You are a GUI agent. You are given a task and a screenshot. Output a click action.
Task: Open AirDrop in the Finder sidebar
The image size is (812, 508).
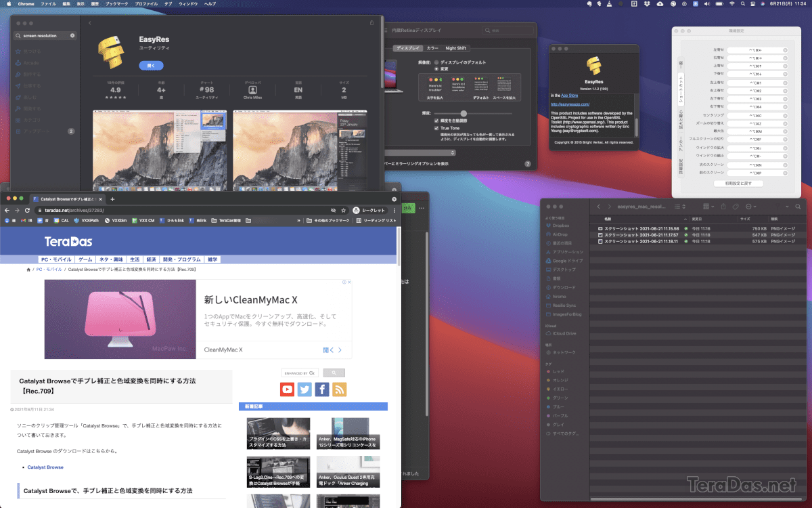coord(560,234)
